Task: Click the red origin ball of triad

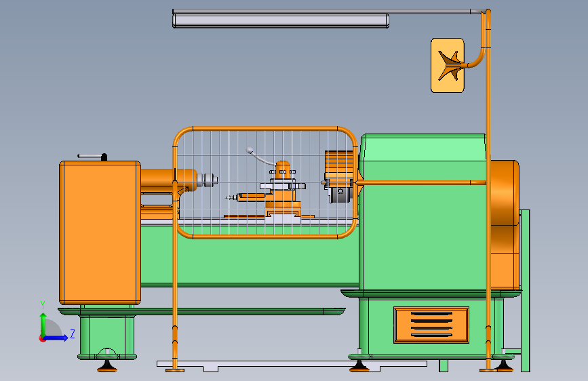Action: (42, 338)
